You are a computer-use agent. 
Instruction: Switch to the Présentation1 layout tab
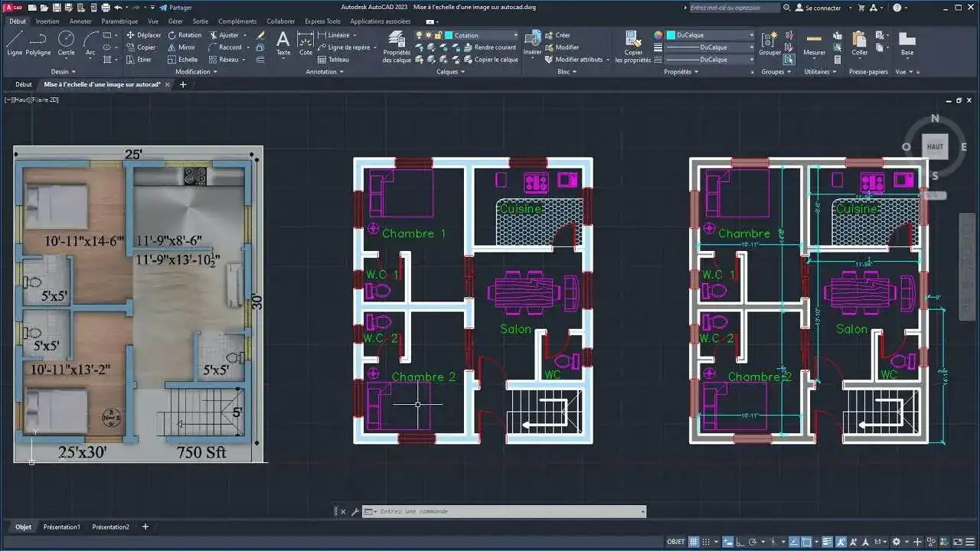coord(61,527)
